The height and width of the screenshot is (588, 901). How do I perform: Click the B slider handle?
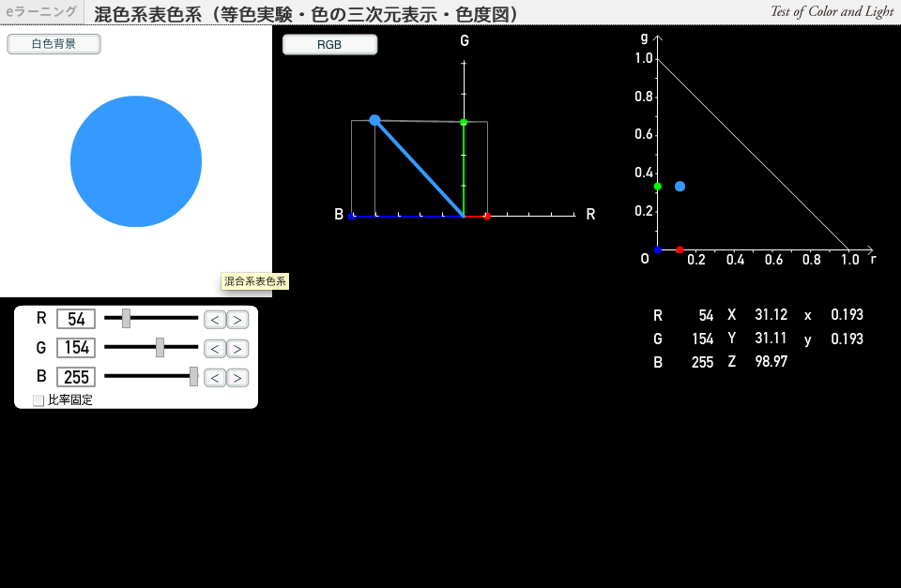pyautogui.click(x=193, y=377)
